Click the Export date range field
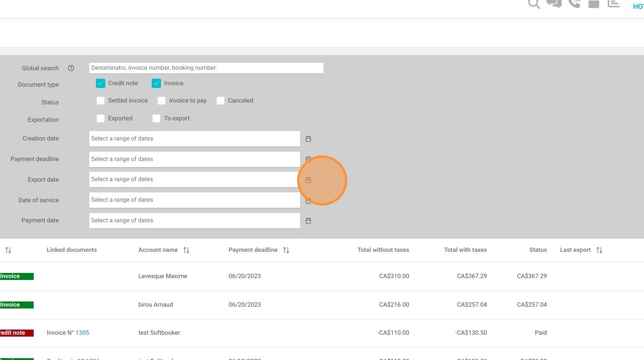This screenshot has height=360, width=644. [195, 179]
